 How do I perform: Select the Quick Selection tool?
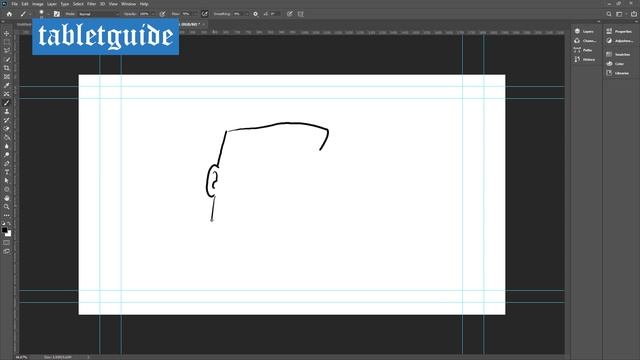(x=7, y=59)
